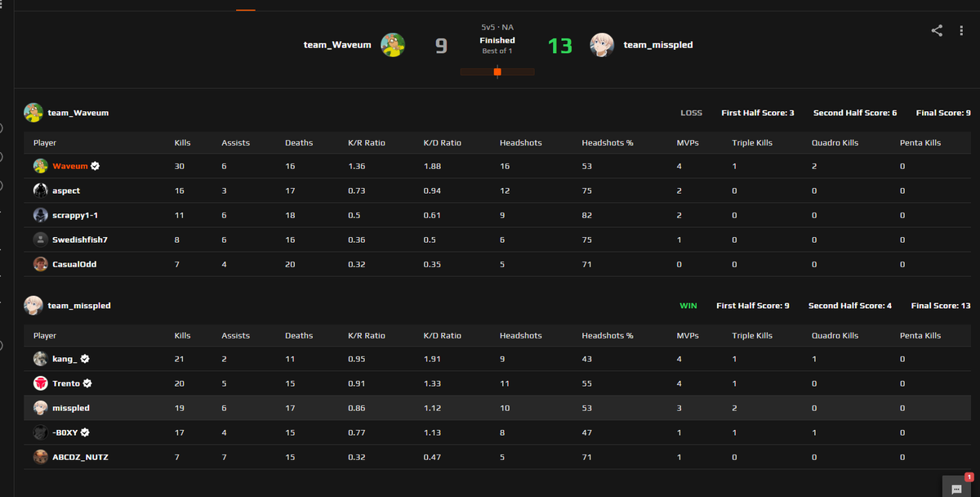Open Waveum player profile link

pyautogui.click(x=70, y=166)
